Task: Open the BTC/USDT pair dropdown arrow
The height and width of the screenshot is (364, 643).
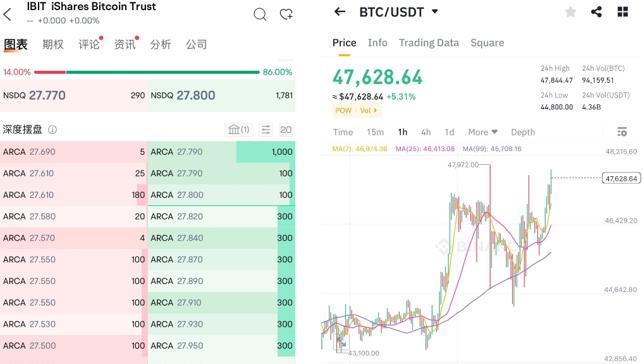Action: tap(435, 11)
